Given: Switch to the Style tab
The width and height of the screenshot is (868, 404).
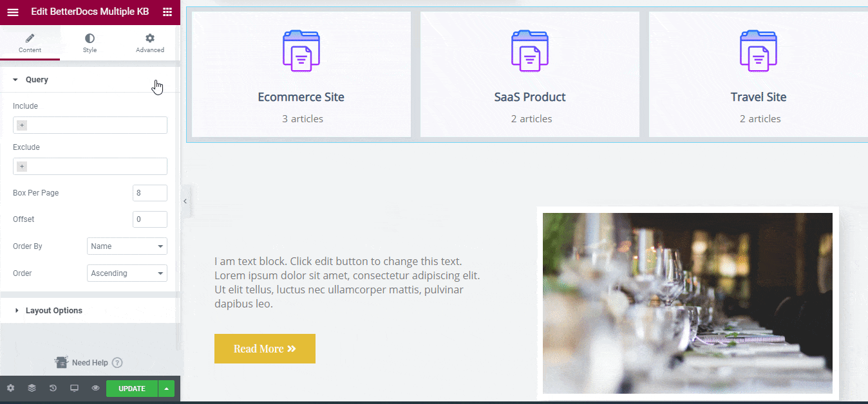Looking at the screenshot, I should coord(90,42).
